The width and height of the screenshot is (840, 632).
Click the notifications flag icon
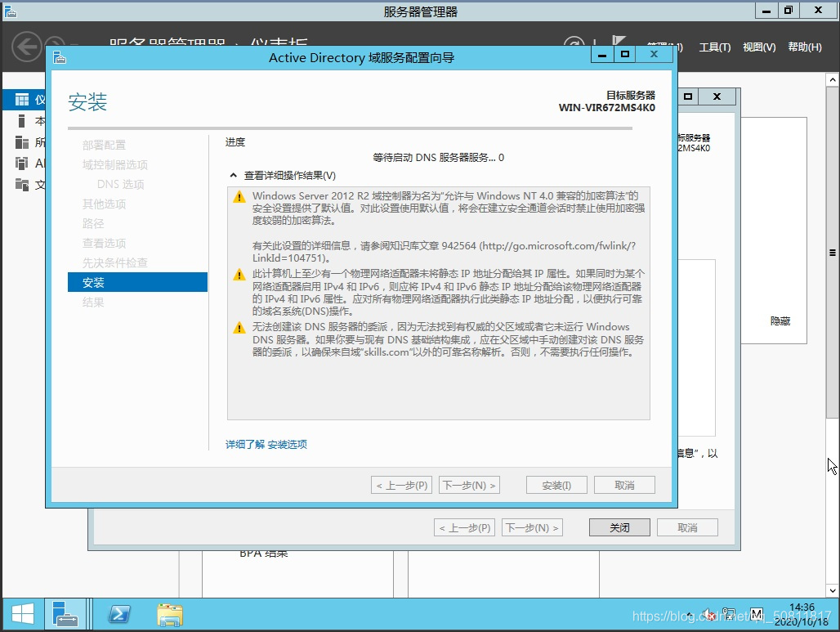pos(619,42)
